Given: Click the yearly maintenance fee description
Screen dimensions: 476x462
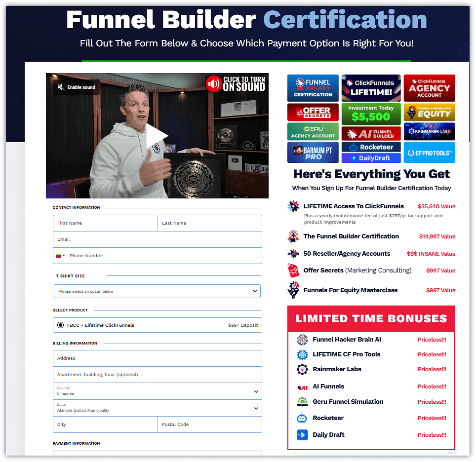Looking at the screenshot, I should (x=373, y=219).
